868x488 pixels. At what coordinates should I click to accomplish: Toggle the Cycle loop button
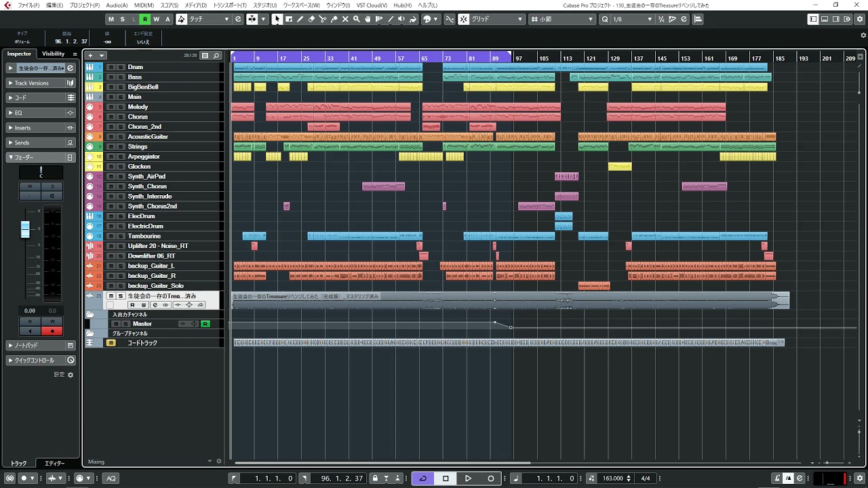tap(422, 479)
